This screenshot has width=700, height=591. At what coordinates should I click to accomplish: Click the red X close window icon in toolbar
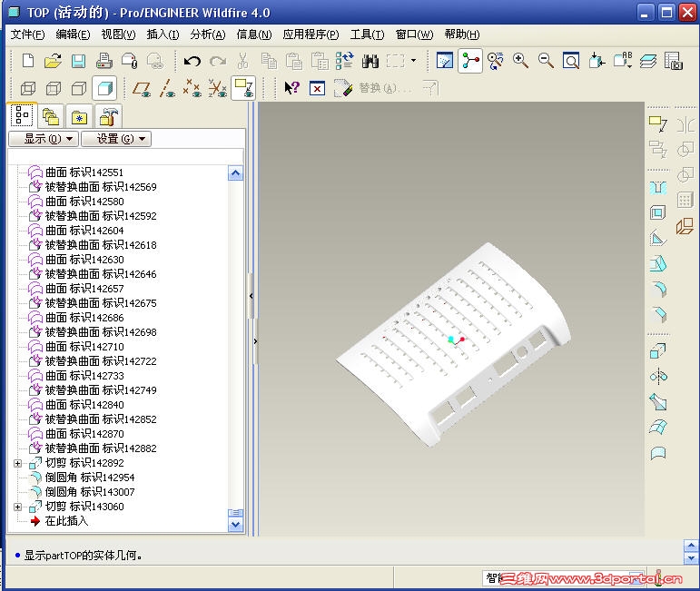point(317,88)
